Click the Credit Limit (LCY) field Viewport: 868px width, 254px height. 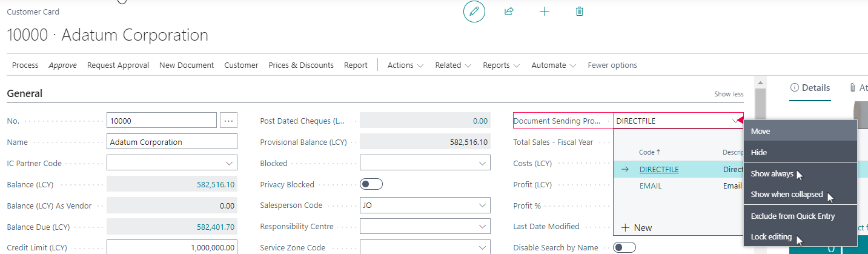pos(172,247)
